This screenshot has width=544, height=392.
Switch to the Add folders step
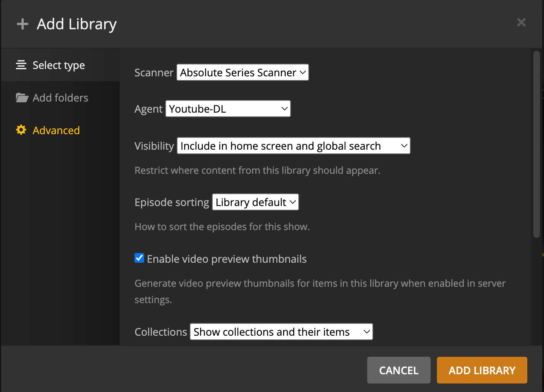point(60,97)
